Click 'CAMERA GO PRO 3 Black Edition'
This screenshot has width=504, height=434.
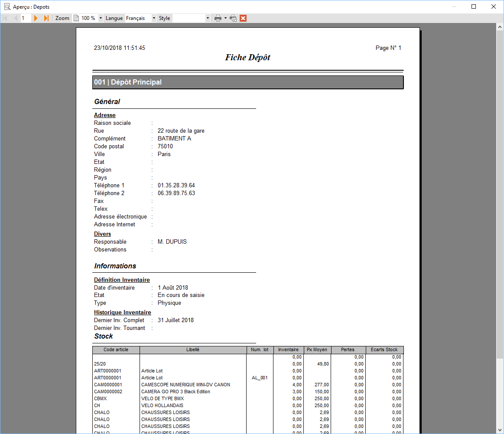coord(176,392)
